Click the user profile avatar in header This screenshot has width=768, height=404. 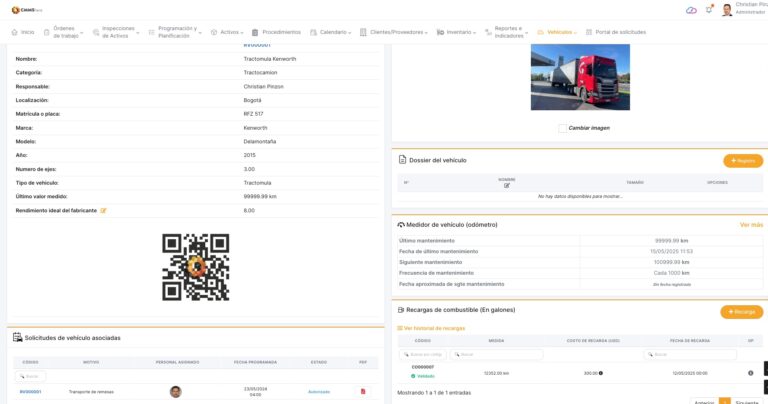point(726,10)
